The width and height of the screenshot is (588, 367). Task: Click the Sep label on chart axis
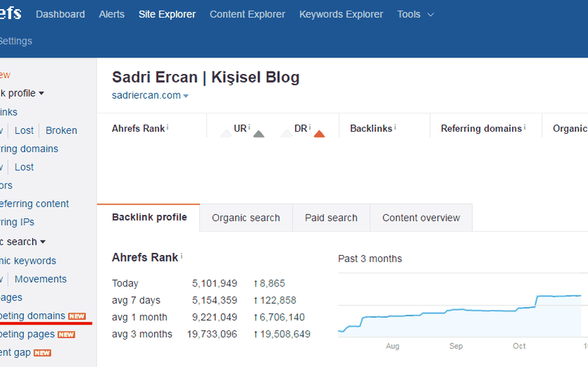tap(456, 346)
